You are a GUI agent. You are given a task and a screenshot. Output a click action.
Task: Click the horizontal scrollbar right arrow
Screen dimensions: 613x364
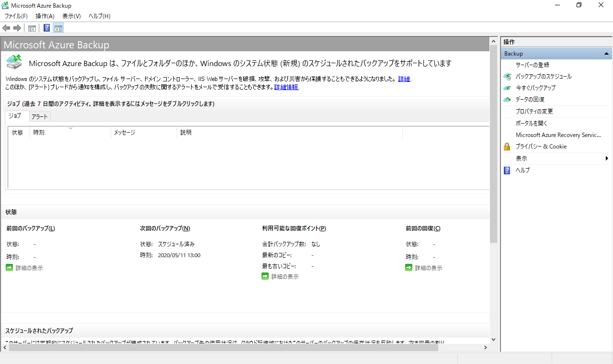tap(486, 347)
